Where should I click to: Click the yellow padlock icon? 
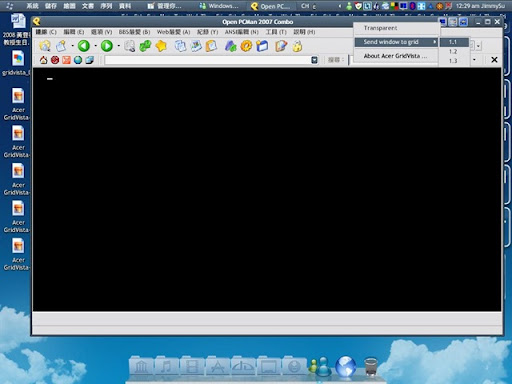pyautogui.click(x=297, y=46)
